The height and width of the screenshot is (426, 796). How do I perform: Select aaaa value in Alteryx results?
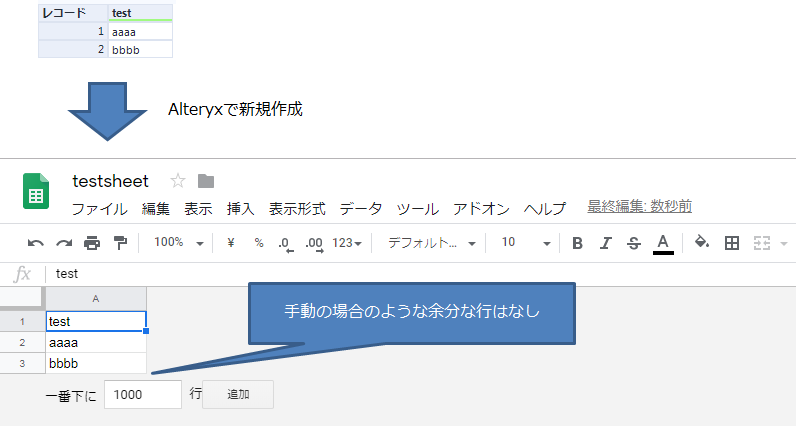140,31
